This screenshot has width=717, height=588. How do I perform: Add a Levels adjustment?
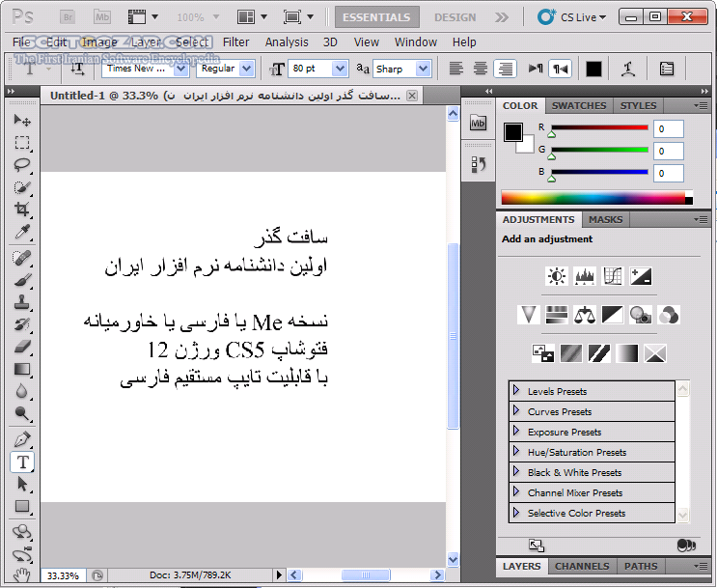coord(585,276)
